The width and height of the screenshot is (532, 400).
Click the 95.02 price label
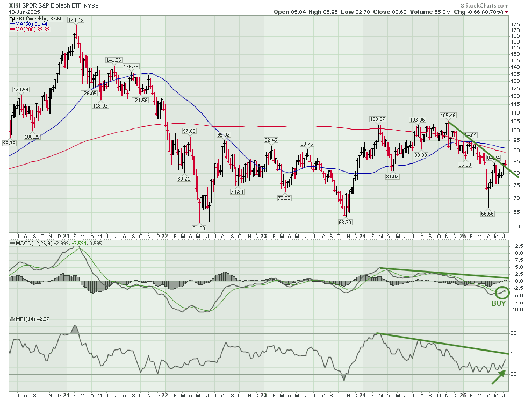[x=224, y=135]
